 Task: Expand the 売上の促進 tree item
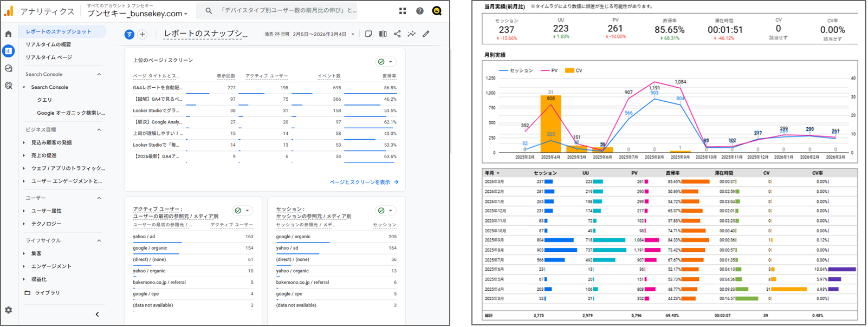(x=24, y=156)
